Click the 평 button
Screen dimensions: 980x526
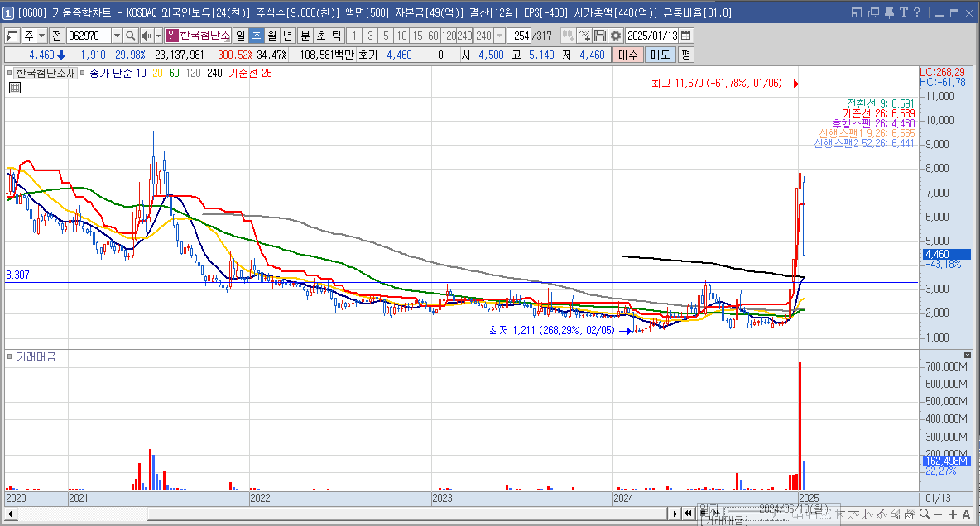(685, 55)
